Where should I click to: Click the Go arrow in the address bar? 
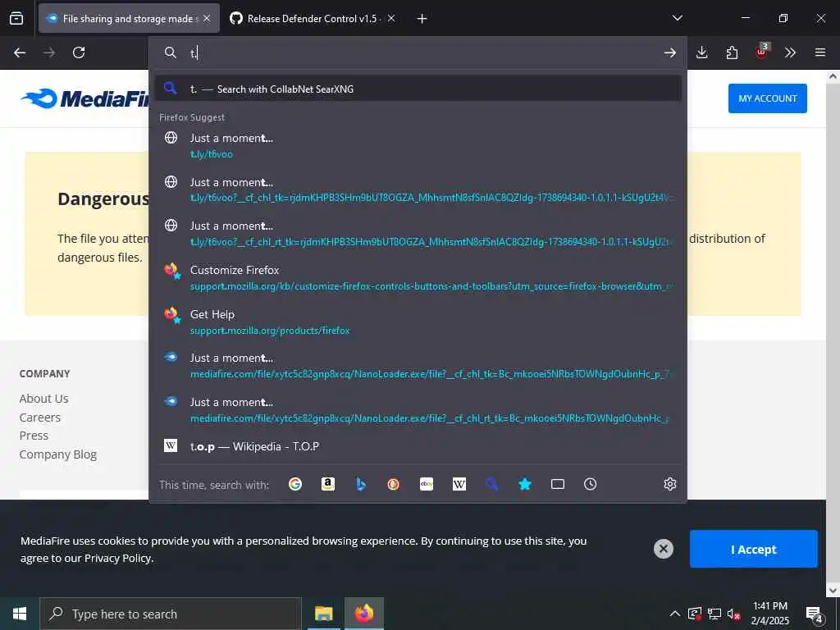pos(669,52)
